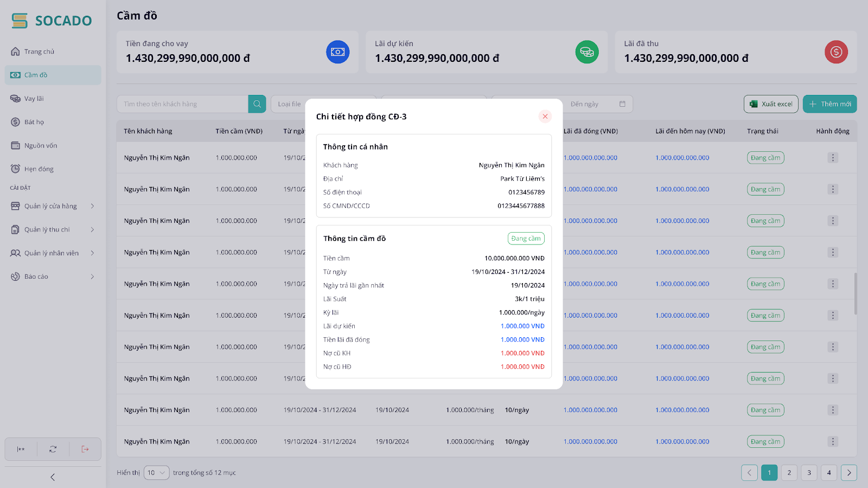Click the password icon in sidebar footer

(21, 449)
